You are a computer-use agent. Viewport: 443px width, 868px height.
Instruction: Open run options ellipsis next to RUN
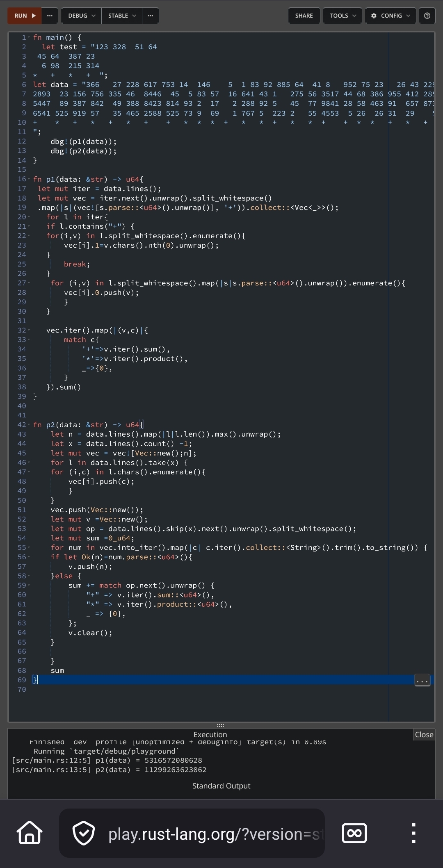coord(50,16)
